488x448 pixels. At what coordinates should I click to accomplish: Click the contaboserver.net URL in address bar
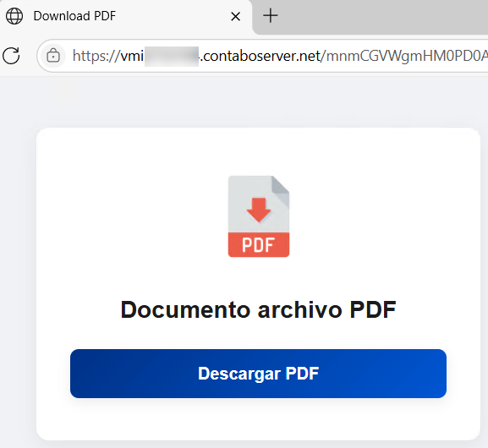pos(280,56)
